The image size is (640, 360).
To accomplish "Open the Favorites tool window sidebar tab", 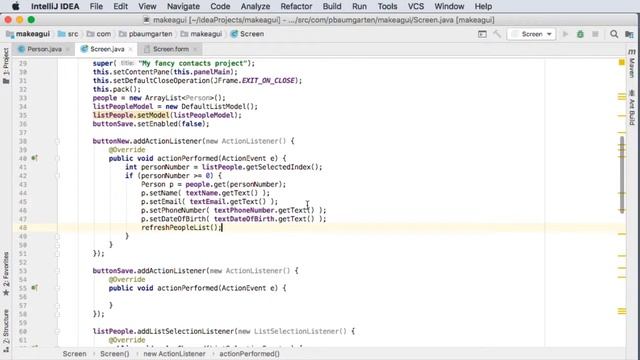I will pos(6,273).
